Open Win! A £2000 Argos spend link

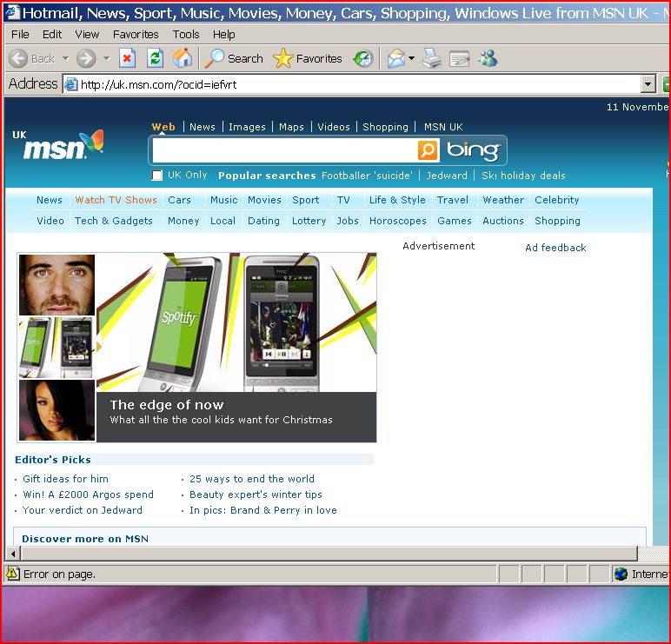88,495
